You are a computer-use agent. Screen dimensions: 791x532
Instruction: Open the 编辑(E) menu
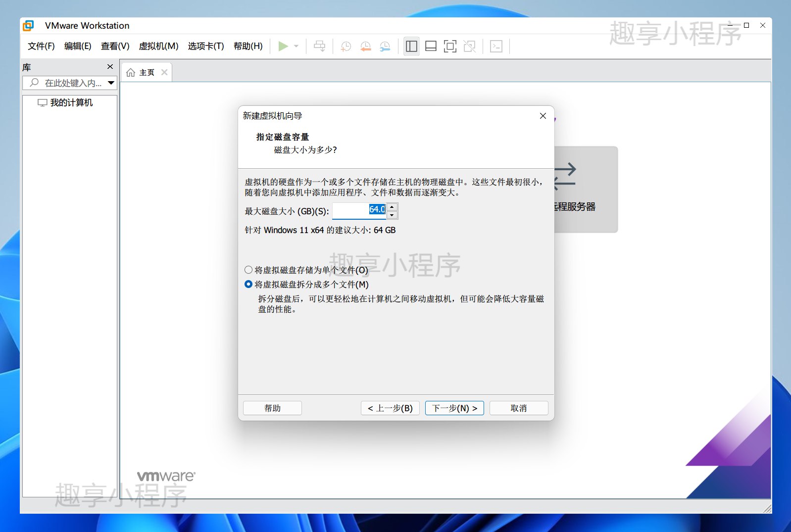point(78,46)
